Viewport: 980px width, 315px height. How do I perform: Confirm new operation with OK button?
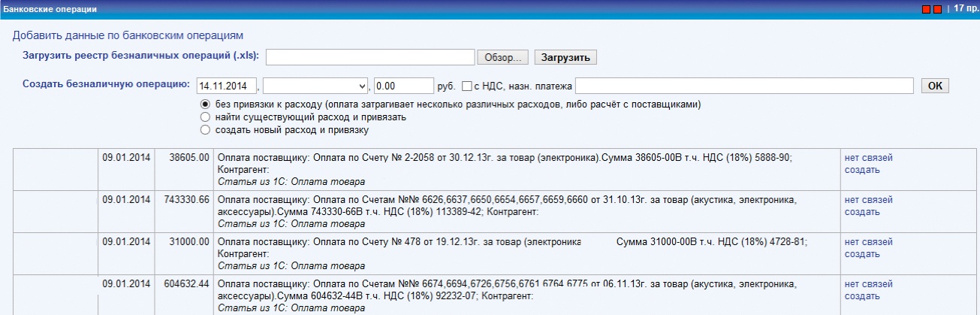click(935, 85)
